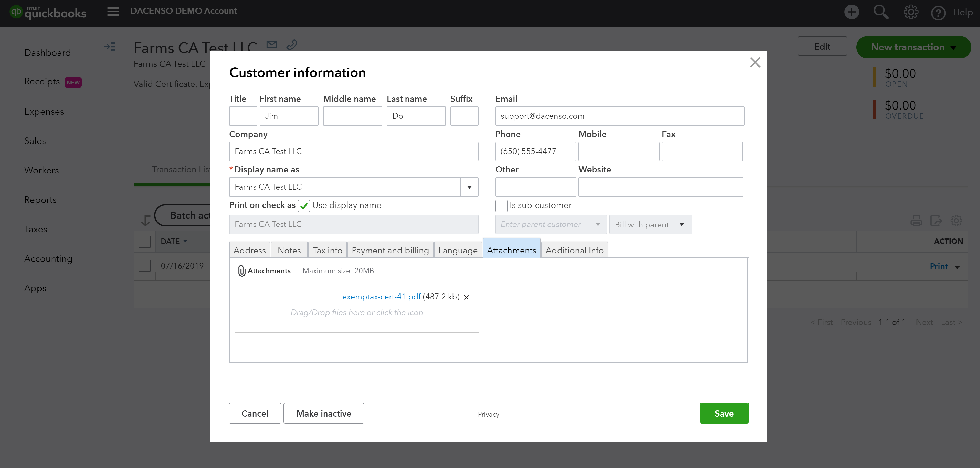The height and width of the screenshot is (468, 980).
Task: Click in the Last name field
Action: tap(416, 116)
